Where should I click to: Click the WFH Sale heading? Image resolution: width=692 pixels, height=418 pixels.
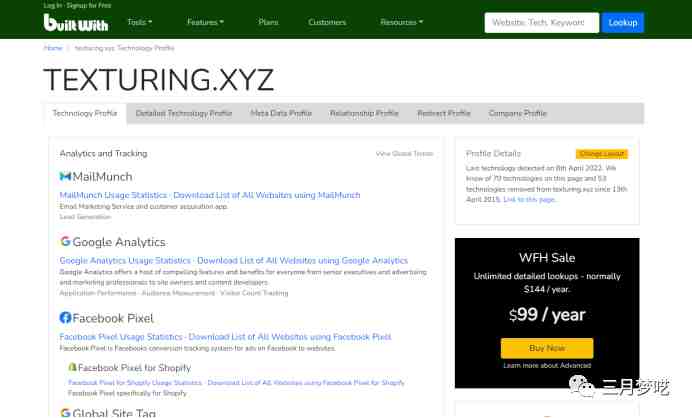pos(547,258)
